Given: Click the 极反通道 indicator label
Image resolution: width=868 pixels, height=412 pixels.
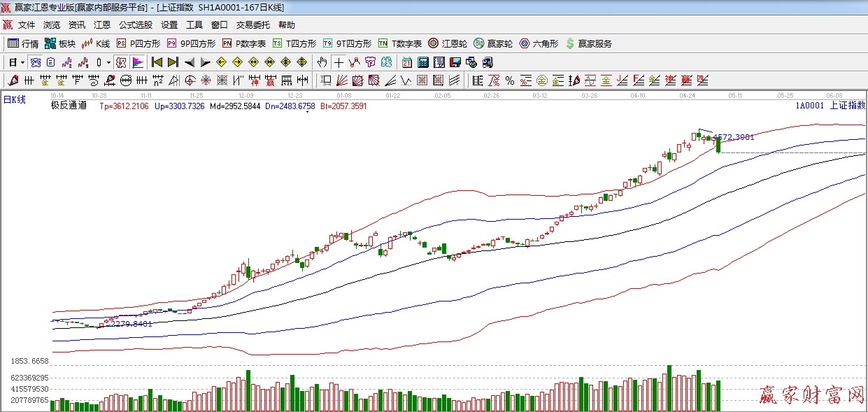Looking at the screenshot, I should 69,106.
